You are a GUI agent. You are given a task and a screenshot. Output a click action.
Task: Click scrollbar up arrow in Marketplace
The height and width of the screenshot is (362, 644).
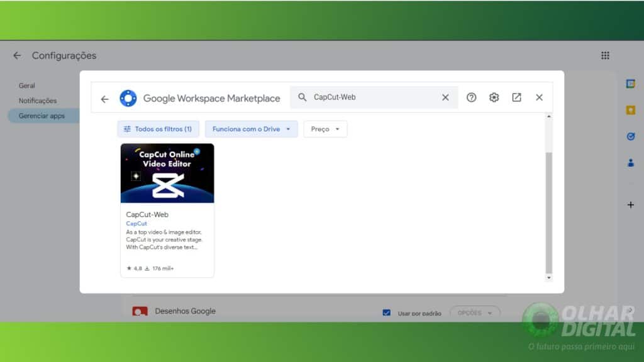click(x=548, y=117)
